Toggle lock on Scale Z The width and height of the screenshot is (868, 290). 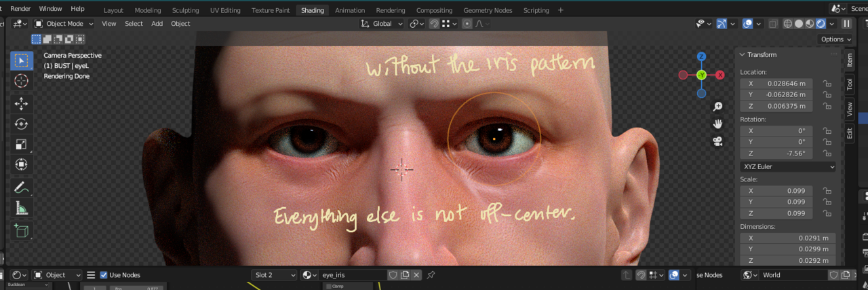(x=826, y=213)
